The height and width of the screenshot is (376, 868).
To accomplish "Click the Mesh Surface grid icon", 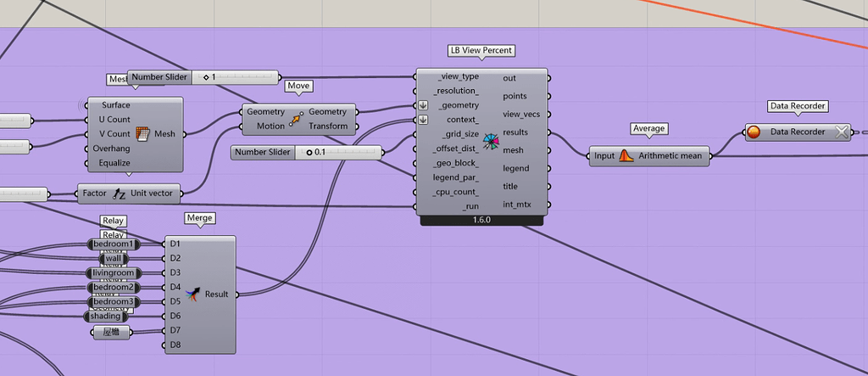I will pyautogui.click(x=142, y=133).
